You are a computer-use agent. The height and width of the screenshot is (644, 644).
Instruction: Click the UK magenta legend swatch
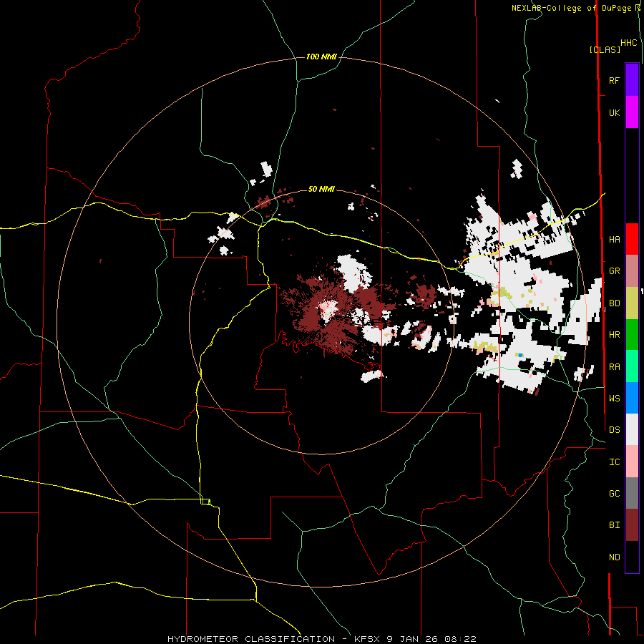[632, 112]
